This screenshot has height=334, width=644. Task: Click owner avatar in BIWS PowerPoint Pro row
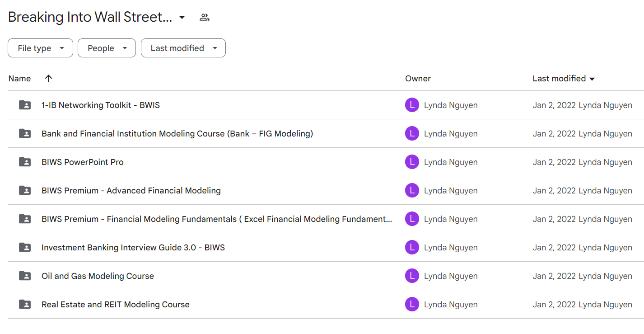(x=412, y=162)
